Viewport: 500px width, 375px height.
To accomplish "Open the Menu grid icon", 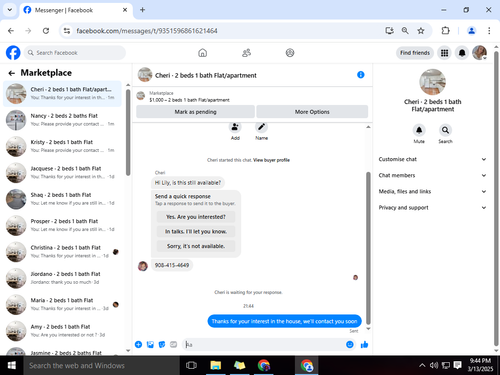I will 444,53.
